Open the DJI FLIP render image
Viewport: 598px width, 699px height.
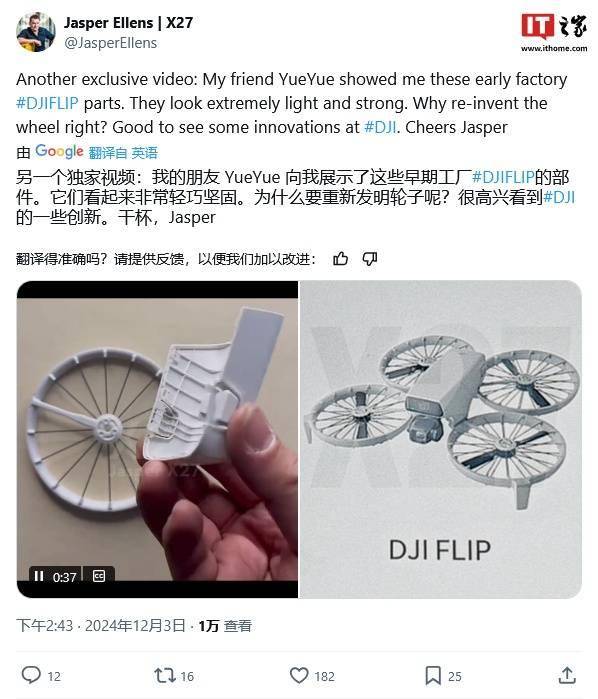point(440,439)
